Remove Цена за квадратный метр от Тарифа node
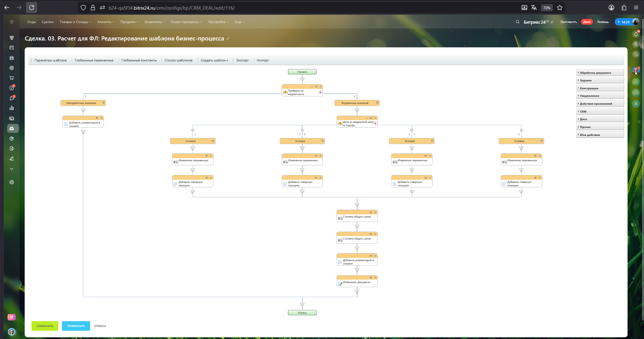The height and width of the screenshot is (339, 644). point(375,118)
